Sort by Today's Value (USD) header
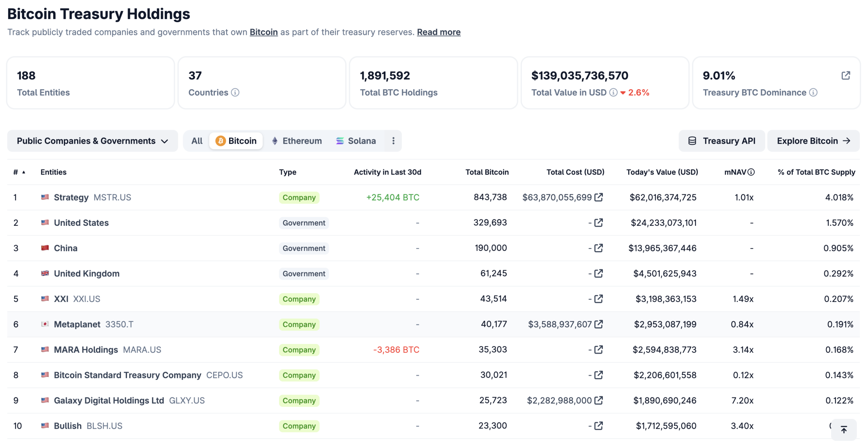The image size is (868, 441). click(662, 172)
